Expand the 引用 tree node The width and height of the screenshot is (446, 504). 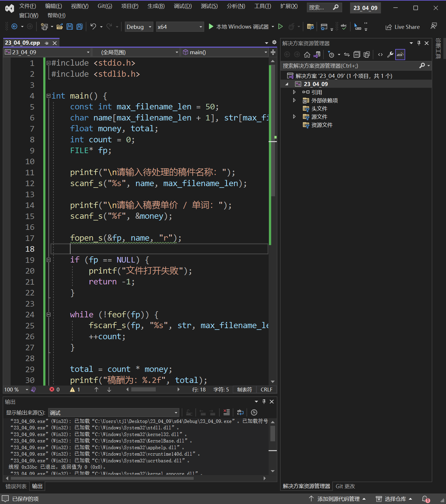[294, 92]
